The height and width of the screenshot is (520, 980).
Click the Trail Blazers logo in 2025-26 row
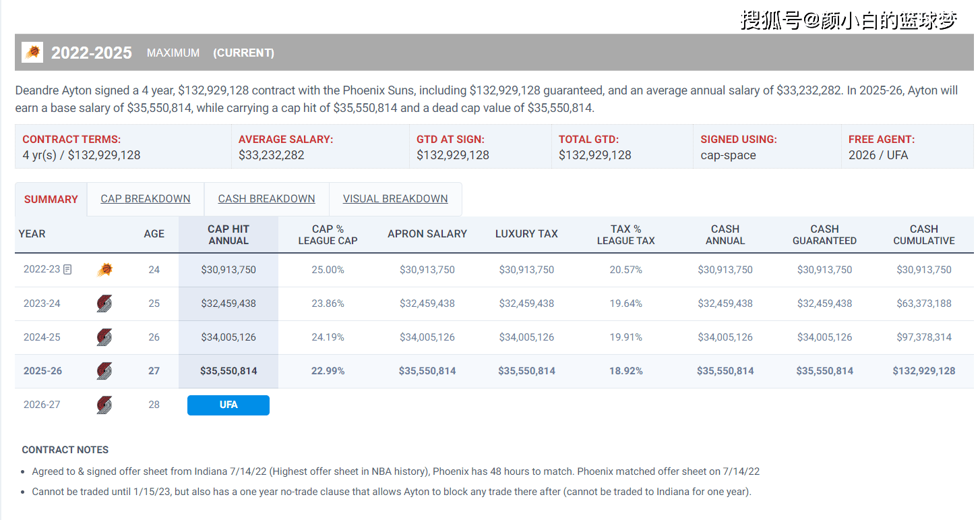pyautogui.click(x=104, y=371)
